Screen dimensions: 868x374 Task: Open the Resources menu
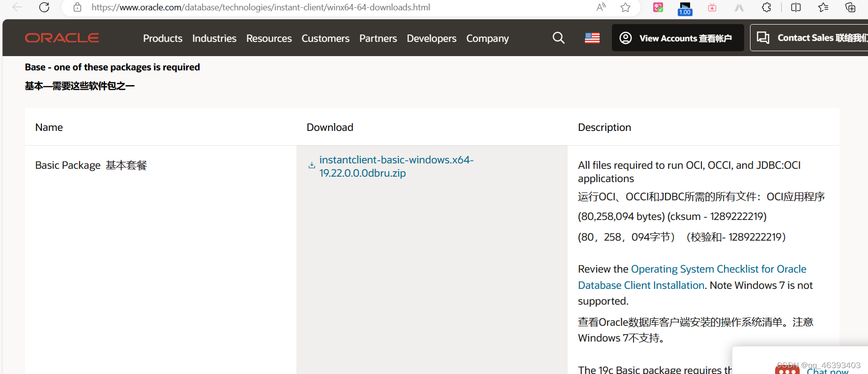click(269, 38)
